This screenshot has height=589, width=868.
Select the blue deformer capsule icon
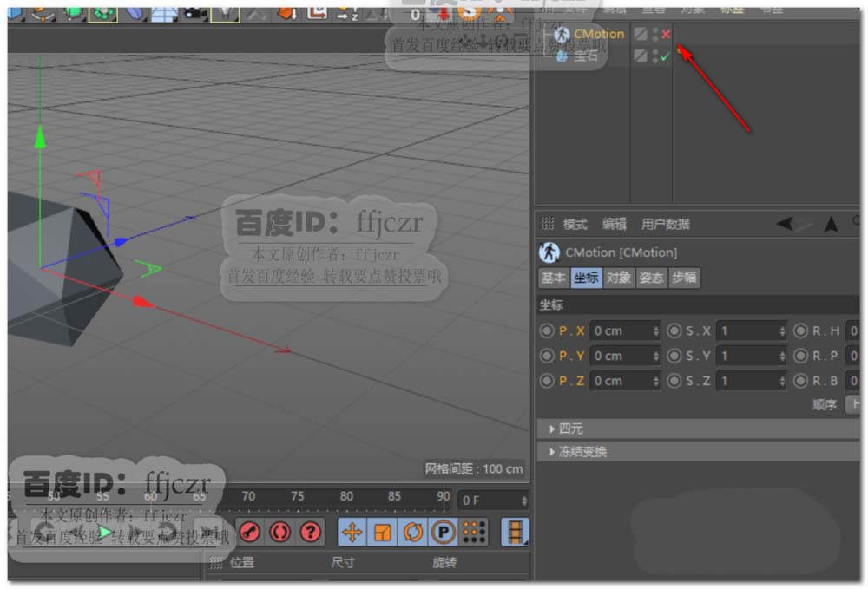[134, 13]
